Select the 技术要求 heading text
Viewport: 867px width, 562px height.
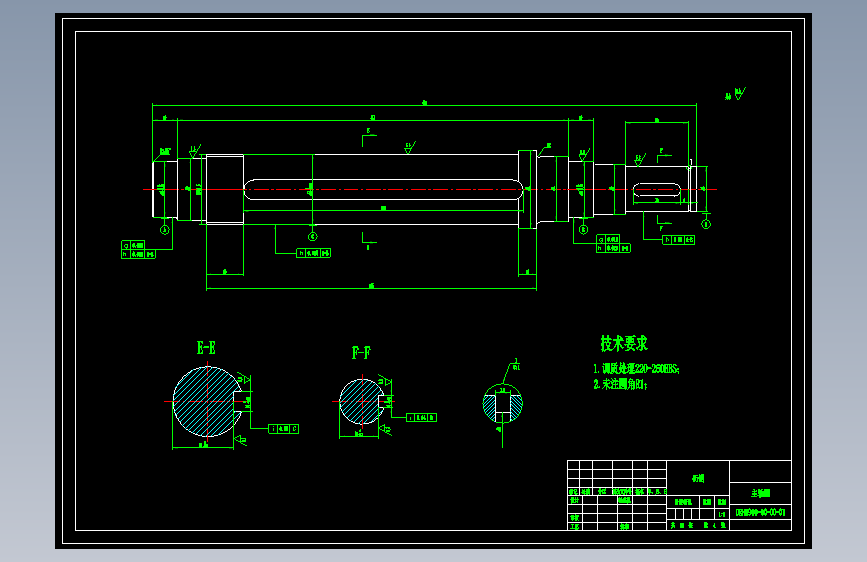point(624,344)
